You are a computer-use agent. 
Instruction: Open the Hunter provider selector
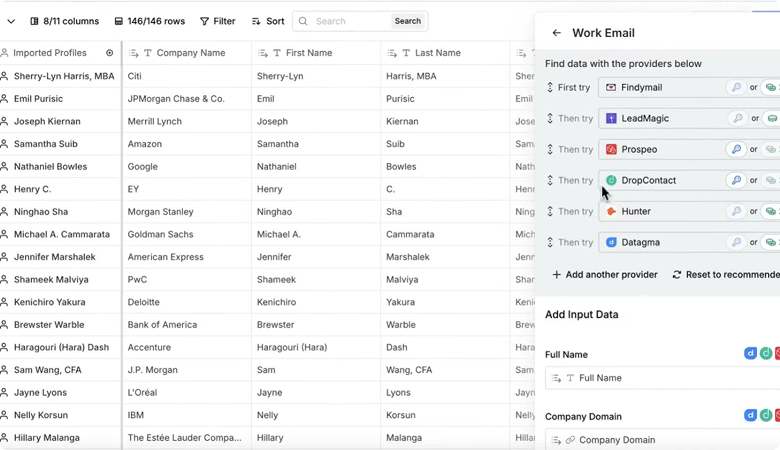pos(689,211)
